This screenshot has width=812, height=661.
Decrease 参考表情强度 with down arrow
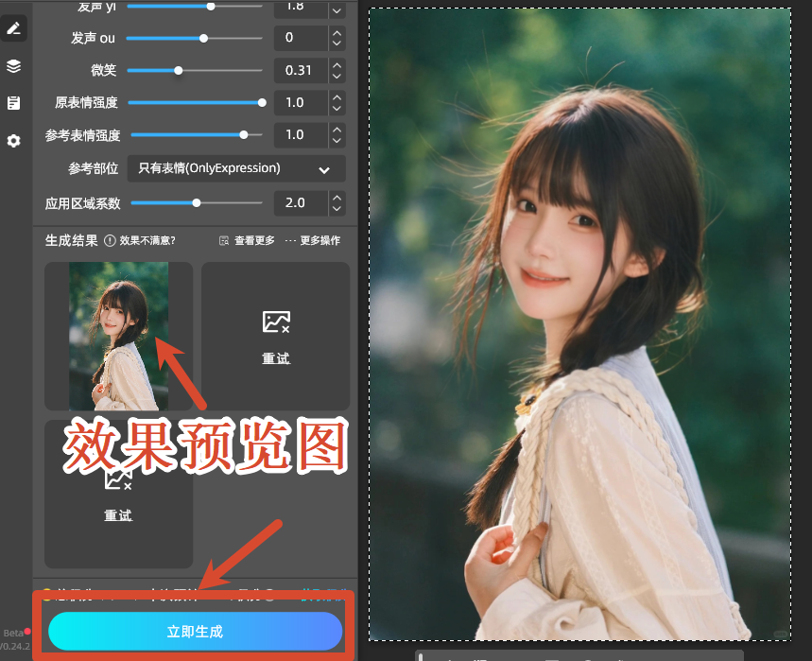(x=337, y=140)
